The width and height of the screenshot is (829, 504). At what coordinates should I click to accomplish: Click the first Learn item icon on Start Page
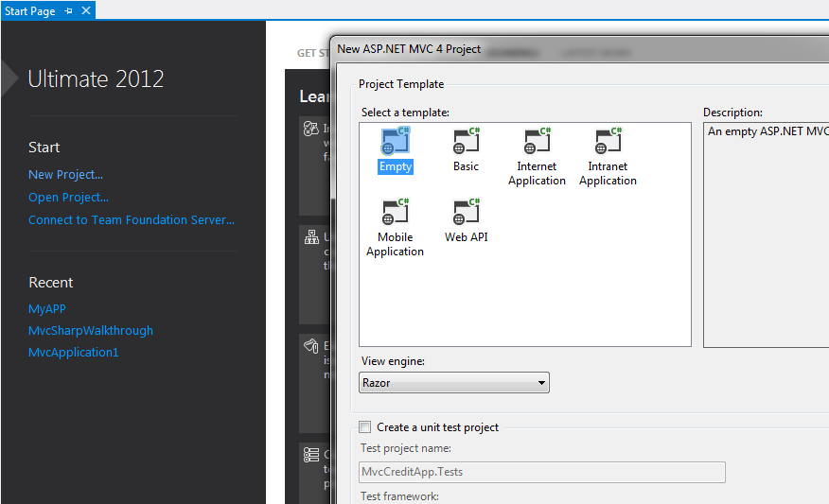click(x=310, y=129)
